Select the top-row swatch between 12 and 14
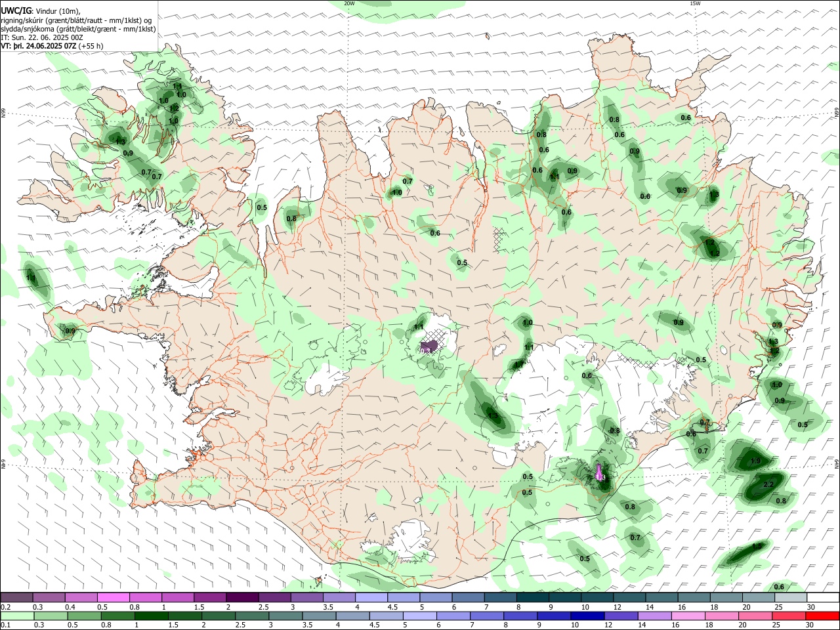The image size is (840, 630). point(628,598)
